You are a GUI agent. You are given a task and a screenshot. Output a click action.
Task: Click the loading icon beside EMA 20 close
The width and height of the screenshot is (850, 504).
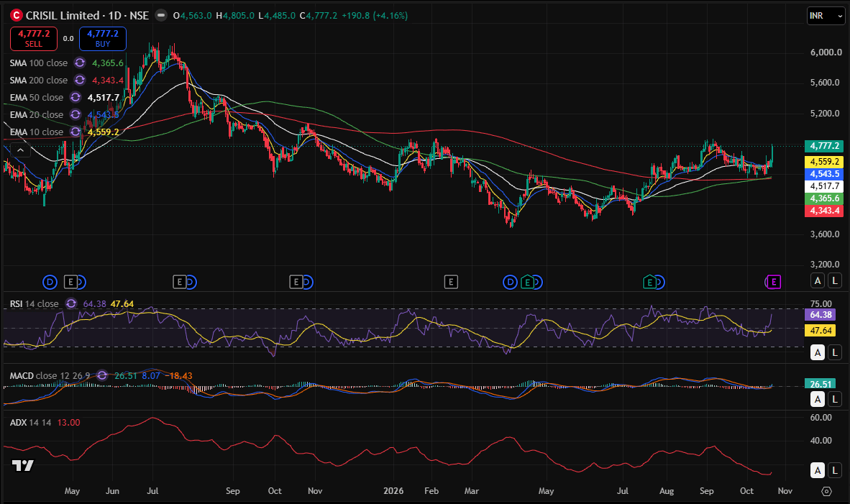pos(76,115)
